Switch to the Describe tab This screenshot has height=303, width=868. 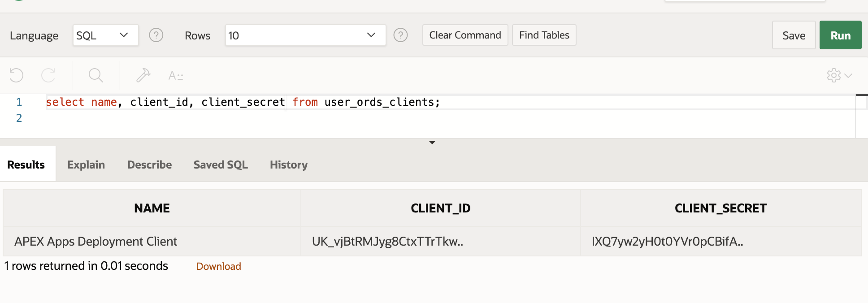tap(149, 165)
